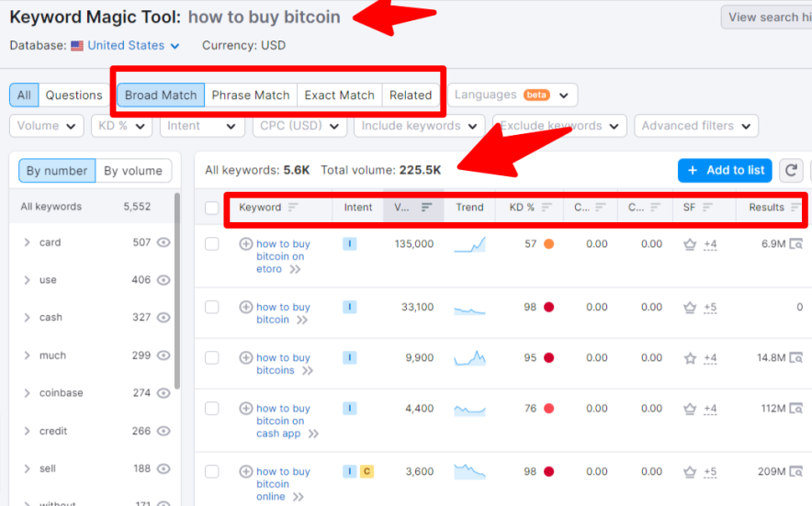Screen dimensions: 812x506
Task: Switch groups to By volume
Action: click(x=133, y=171)
